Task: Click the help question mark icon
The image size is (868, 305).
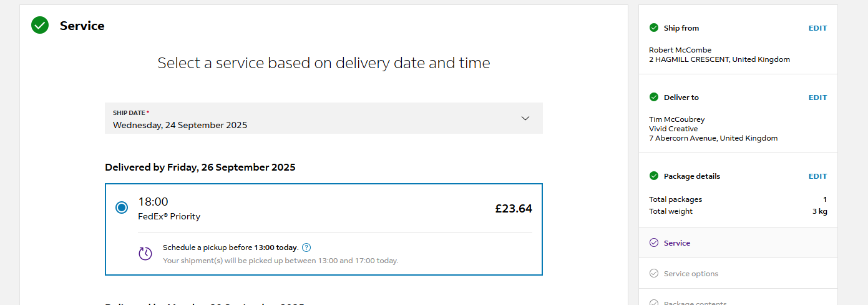Action: (x=306, y=247)
